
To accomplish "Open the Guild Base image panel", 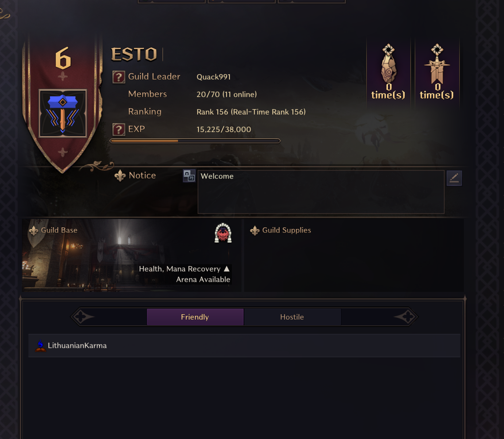I will (x=132, y=255).
